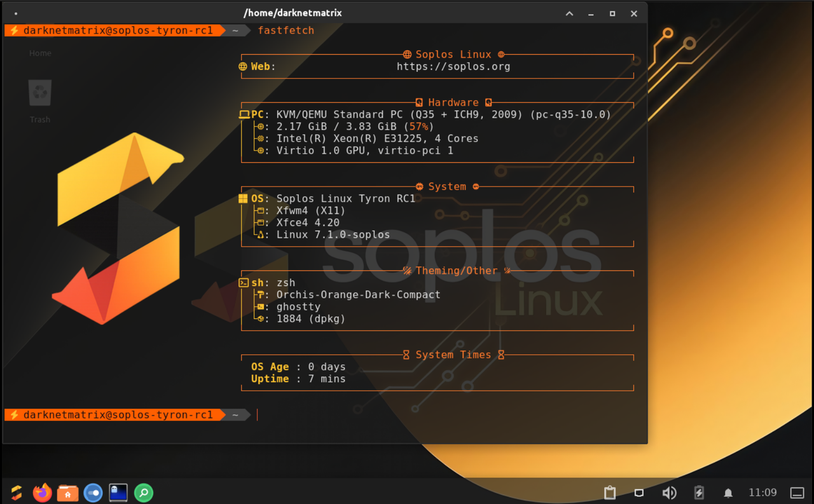Click the KVM/QEMU Standard PC text
The height and width of the screenshot is (504, 814).
pyautogui.click(x=443, y=114)
